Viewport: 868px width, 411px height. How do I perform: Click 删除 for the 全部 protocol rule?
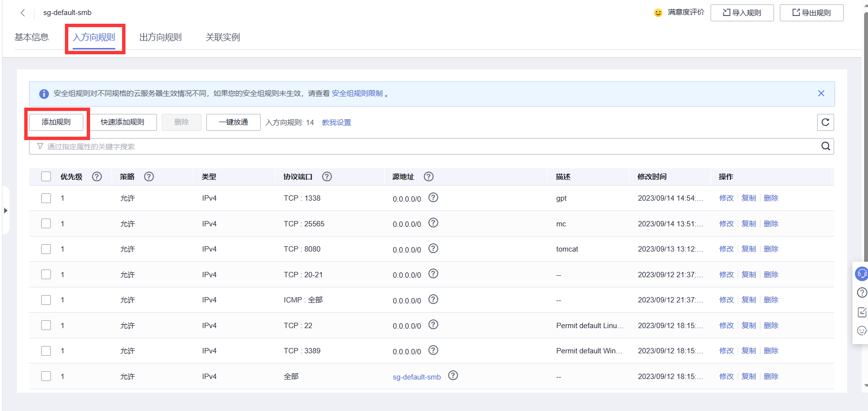coord(771,376)
